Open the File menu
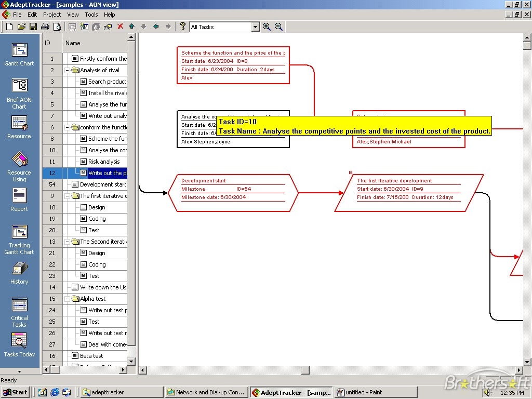Image resolution: width=532 pixels, height=399 pixels. (17, 15)
